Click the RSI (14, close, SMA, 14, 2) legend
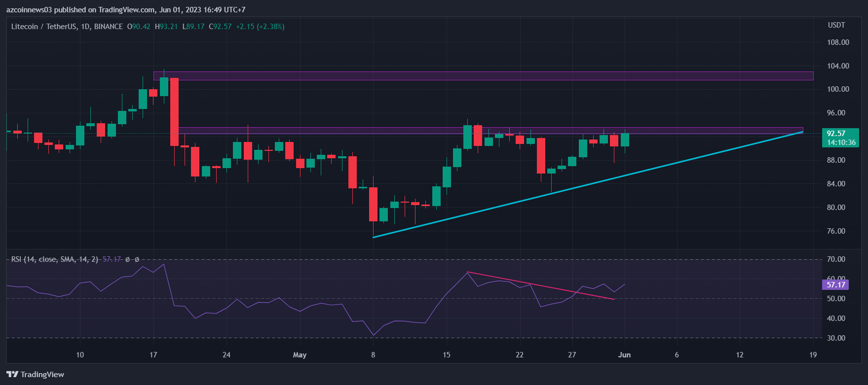Viewport: 868px width, 385px height. [55, 259]
